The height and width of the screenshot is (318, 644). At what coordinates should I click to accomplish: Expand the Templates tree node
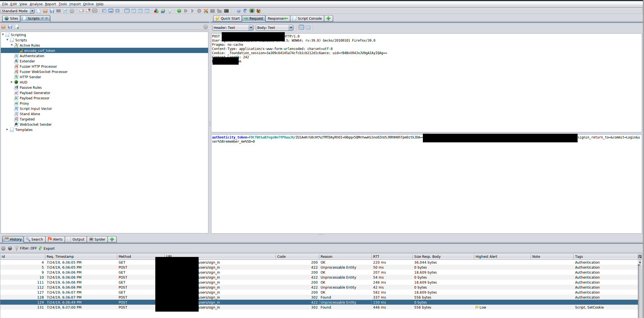click(7, 130)
